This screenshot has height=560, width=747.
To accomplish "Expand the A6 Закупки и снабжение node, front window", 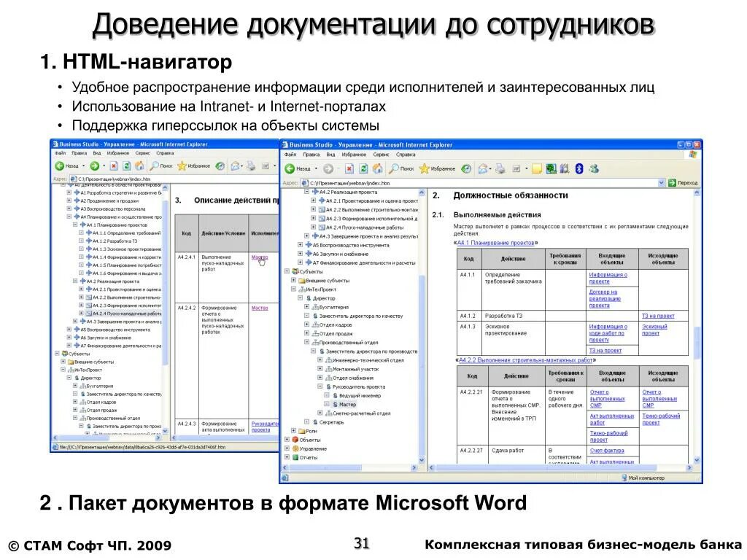I will 300,254.
